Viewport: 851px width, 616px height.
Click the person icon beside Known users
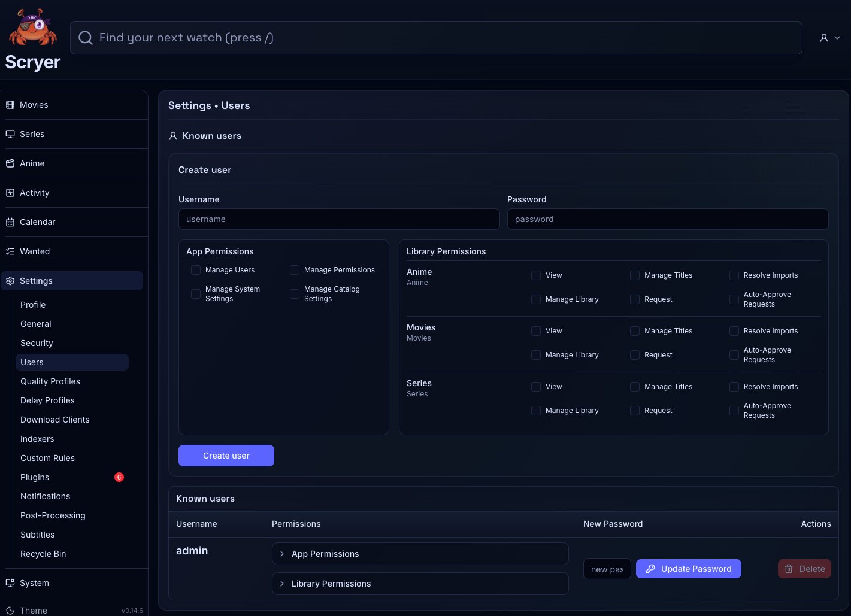(x=173, y=136)
